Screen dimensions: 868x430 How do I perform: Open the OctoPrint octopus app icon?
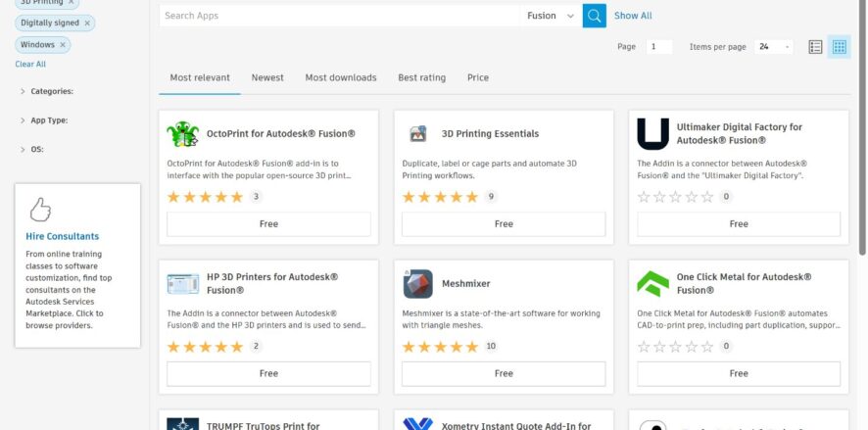[182, 134]
